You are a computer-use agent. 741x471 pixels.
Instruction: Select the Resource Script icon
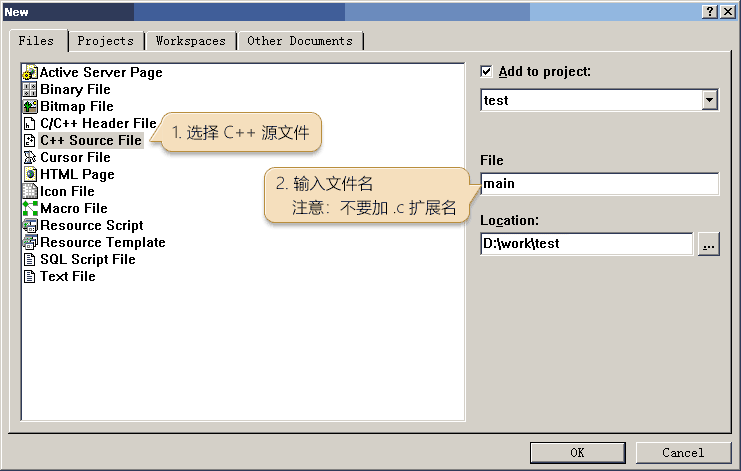[30, 226]
